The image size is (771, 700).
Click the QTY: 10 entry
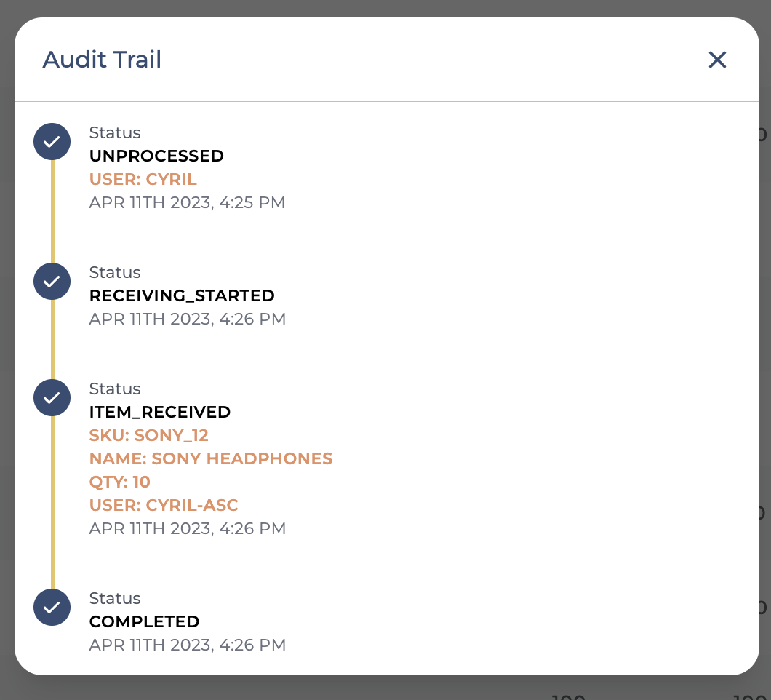[x=119, y=482]
